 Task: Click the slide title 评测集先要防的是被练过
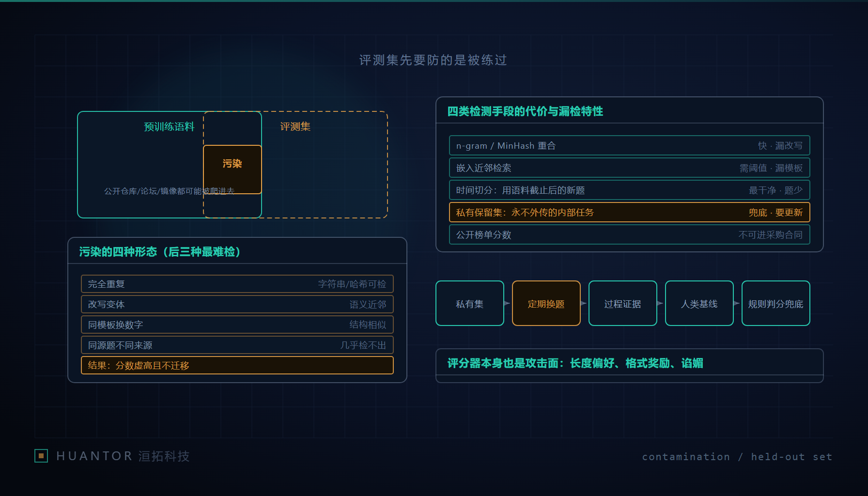(x=433, y=60)
